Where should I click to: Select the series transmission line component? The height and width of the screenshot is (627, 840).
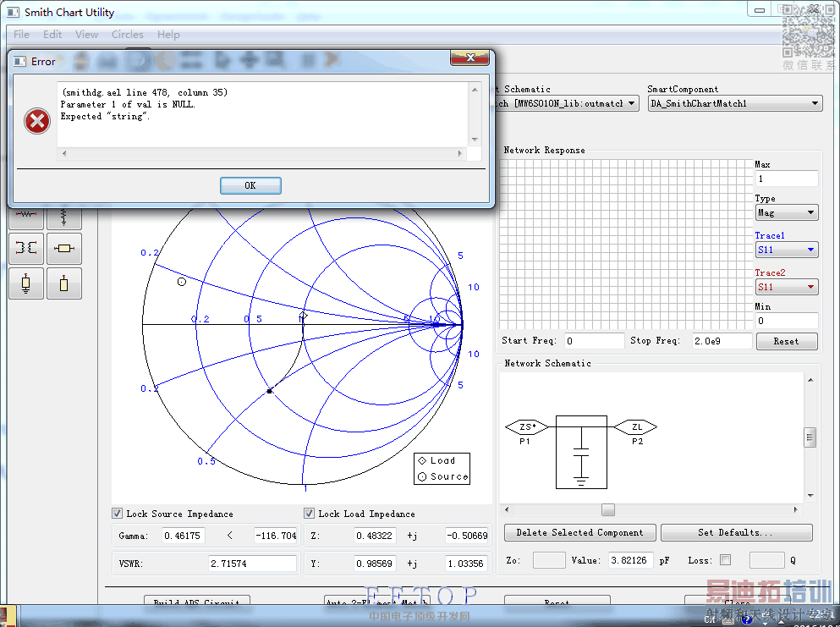[x=64, y=248]
